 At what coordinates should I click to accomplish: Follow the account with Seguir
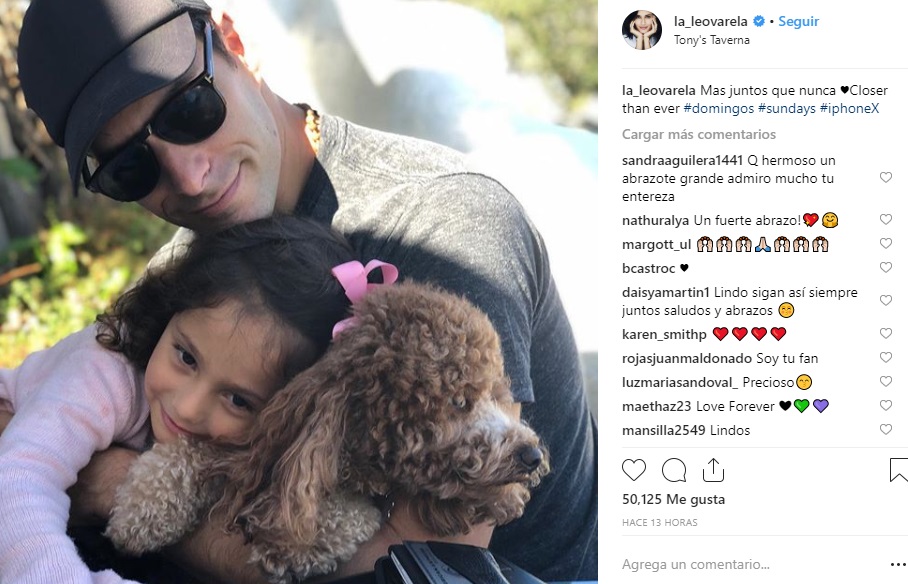pos(799,21)
